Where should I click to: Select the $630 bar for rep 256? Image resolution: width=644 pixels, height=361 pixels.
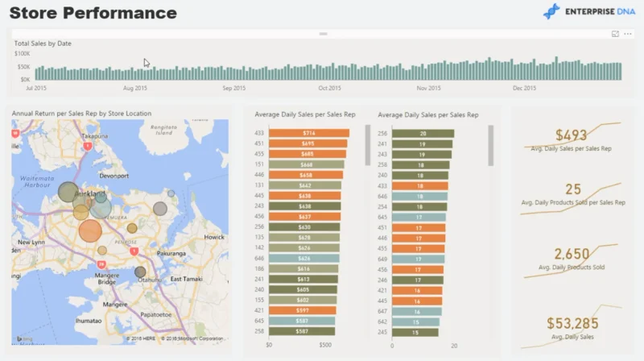point(304,227)
